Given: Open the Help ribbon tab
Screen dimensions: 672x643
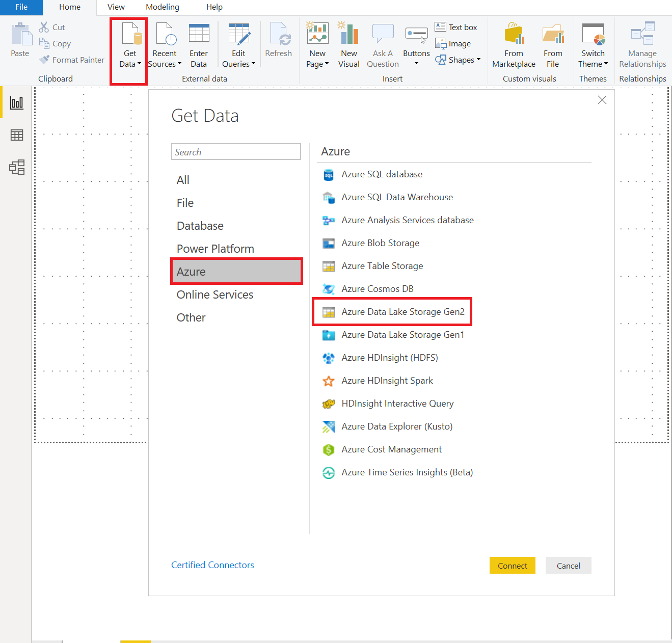Looking at the screenshot, I should tap(214, 7).
